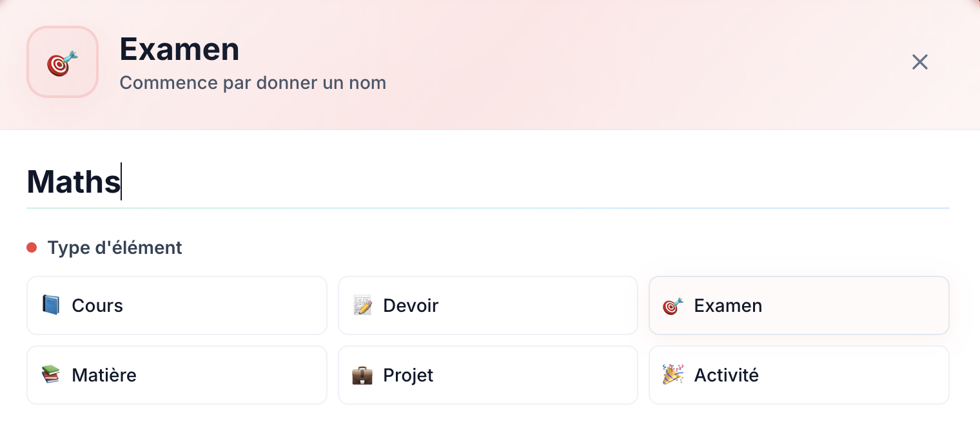980x424 pixels.
Task: Click the party popper icon beside Activité
Action: point(672,374)
